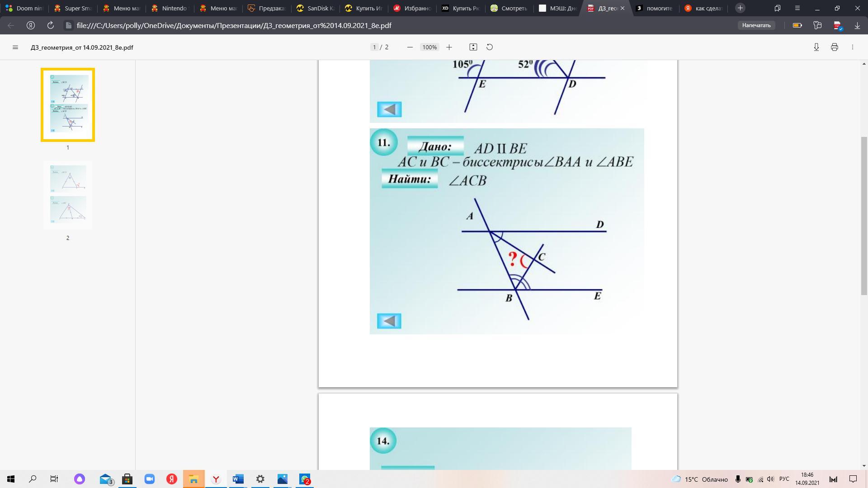Open Word from the taskbar
The image size is (868, 488).
coord(238,479)
